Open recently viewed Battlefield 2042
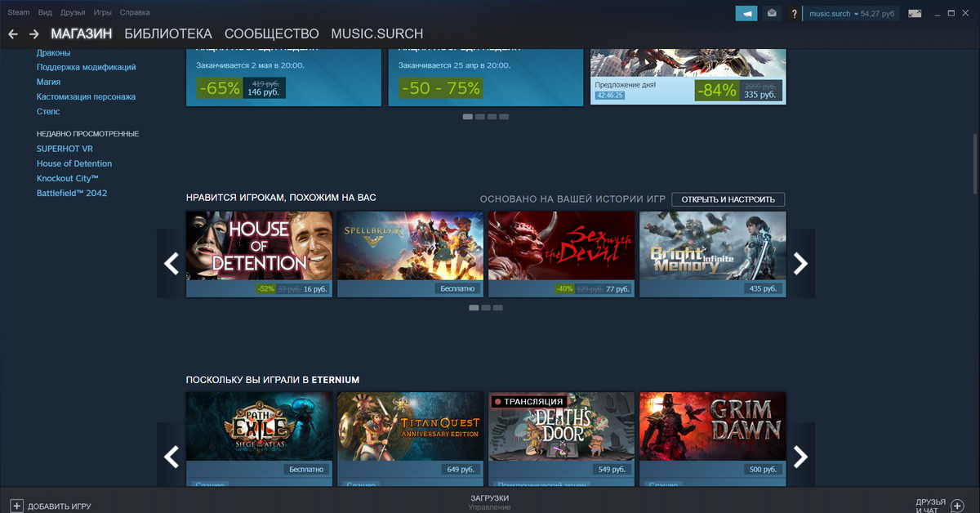Screen dimensions: 980x513 coord(72,193)
